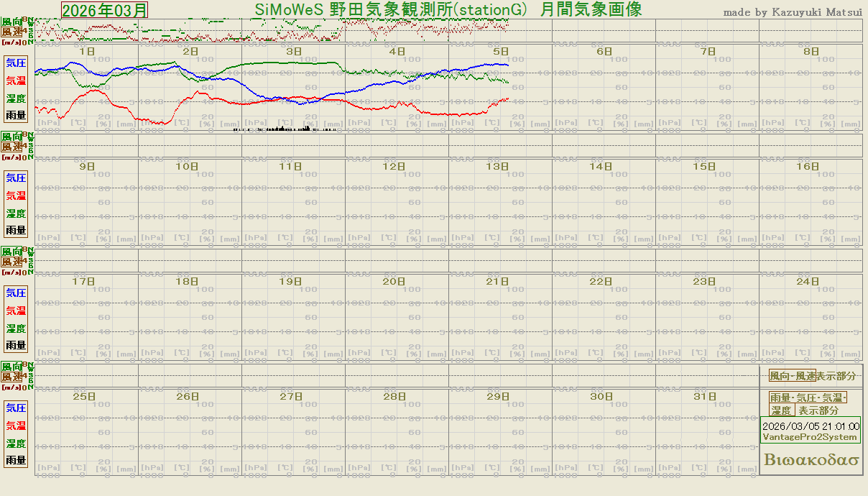Select the red 気温 legend in the top row
Viewport: 868px width, 496px height.
click(x=16, y=81)
